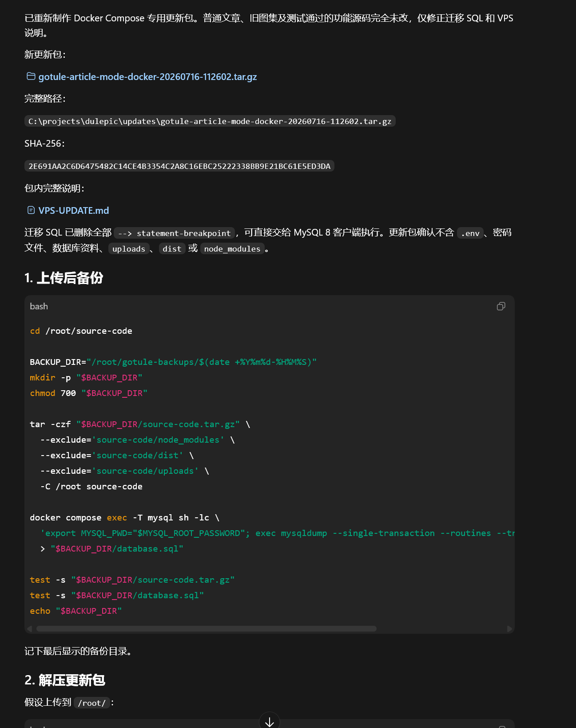The image size is (576, 728).
Task: Click the heading "1. 上传后备份"
Action: point(64,278)
